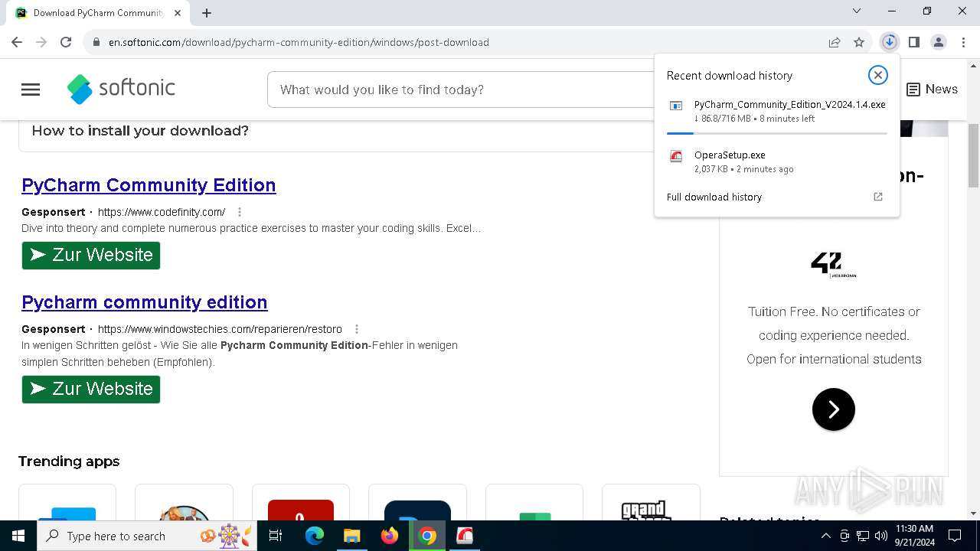Open Chrome three-dot menu
The width and height of the screenshot is (980, 551).
pyautogui.click(x=963, y=42)
